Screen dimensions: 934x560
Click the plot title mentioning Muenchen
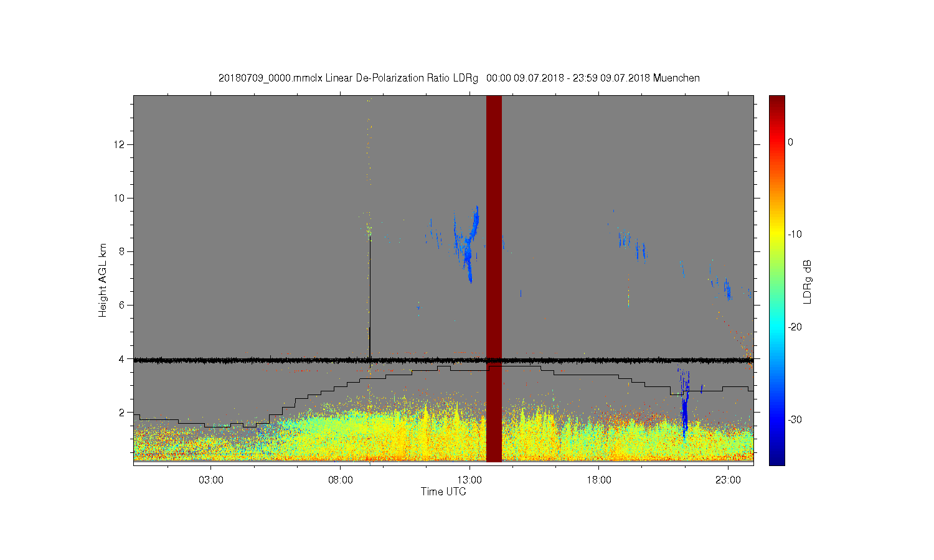[459, 78]
